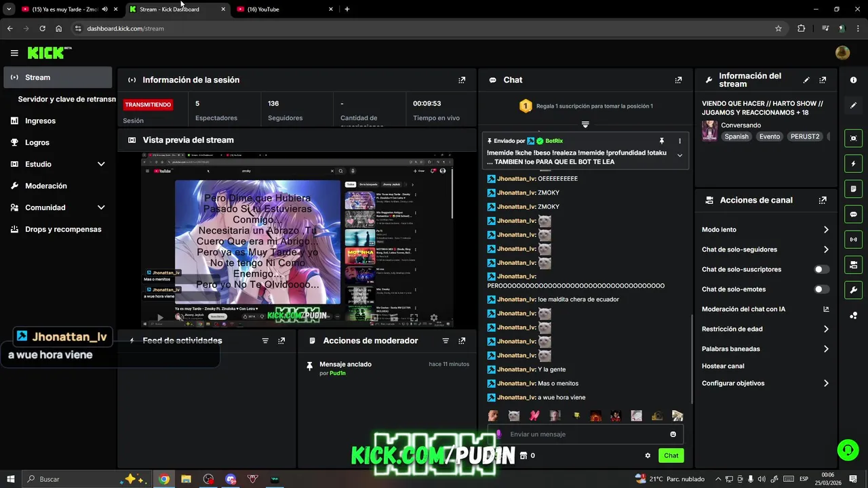Switch to the YouTube (16) browser tab
868x488 pixels.
click(x=284, y=9)
